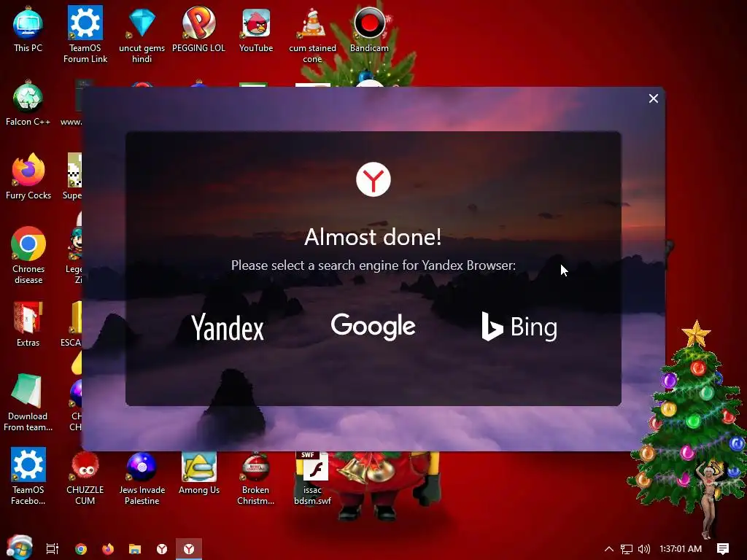The width and height of the screenshot is (747, 560).
Task: Open the VLC traffic cone desktop icon
Action: point(312,34)
